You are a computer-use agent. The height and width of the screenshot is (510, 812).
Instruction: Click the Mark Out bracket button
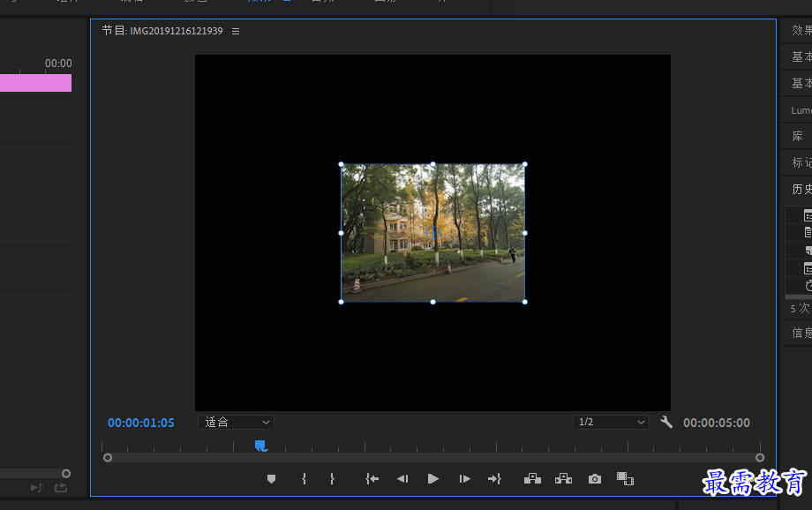332,479
